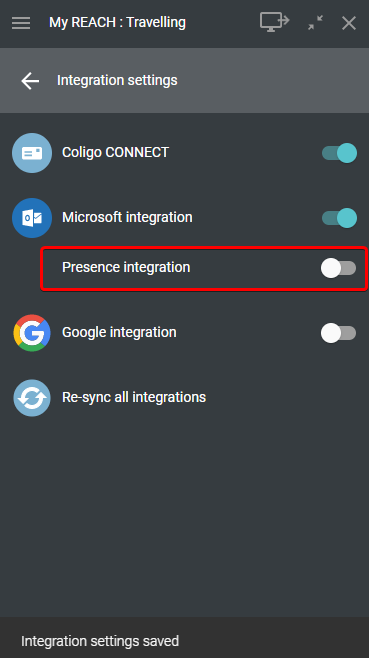Screen dimensions: 369x658
Task: Enable the Presence integration toggle
Action: [338, 268]
